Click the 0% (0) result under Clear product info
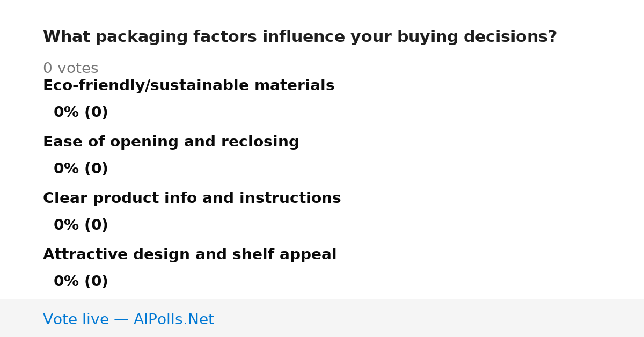This screenshot has width=644, height=337. (81, 225)
